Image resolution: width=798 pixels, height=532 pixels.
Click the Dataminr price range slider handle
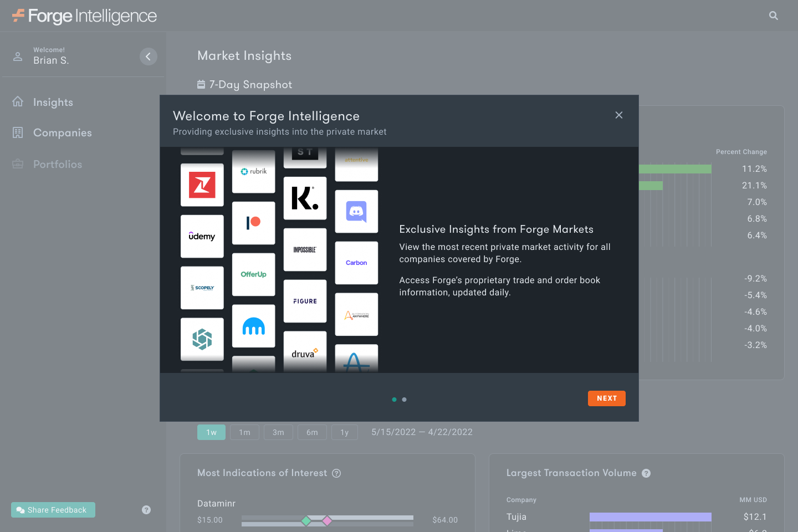pos(306,521)
